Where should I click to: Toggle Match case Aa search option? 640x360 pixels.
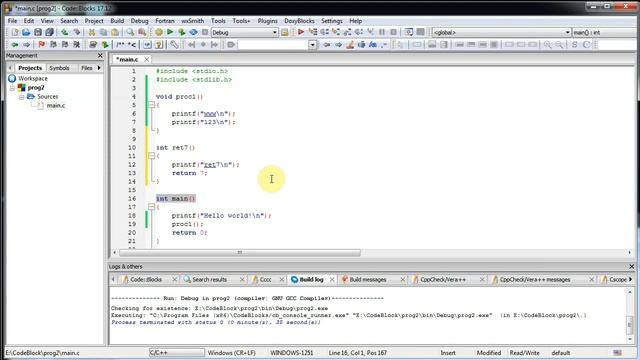click(x=373, y=44)
